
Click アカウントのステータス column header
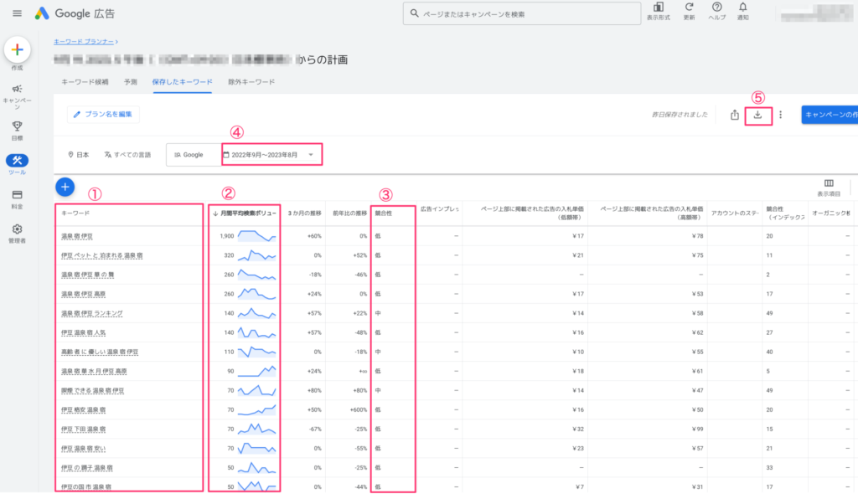pyautogui.click(x=735, y=213)
